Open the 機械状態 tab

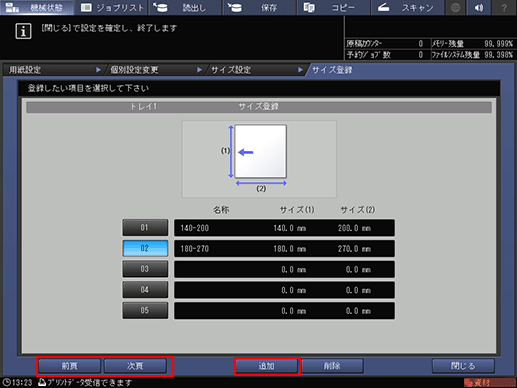pos(37,7)
